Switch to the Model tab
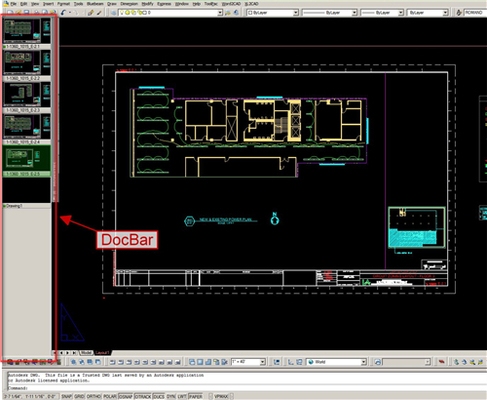 tap(86, 353)
